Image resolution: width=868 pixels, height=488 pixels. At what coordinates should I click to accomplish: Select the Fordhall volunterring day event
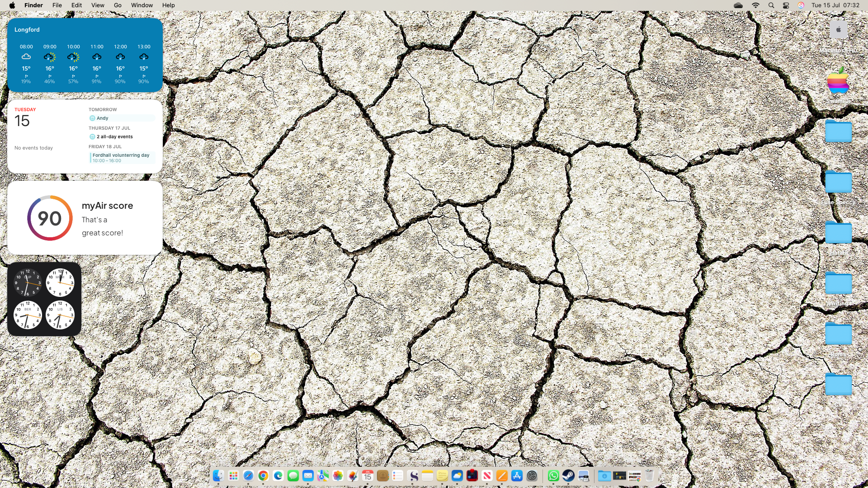pyautogui.click(x=121, y=157)
